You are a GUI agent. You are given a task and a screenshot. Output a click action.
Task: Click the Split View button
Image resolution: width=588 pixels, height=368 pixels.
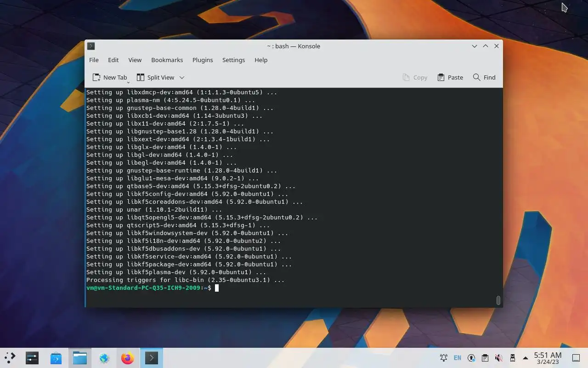click(x=156, y=77)
